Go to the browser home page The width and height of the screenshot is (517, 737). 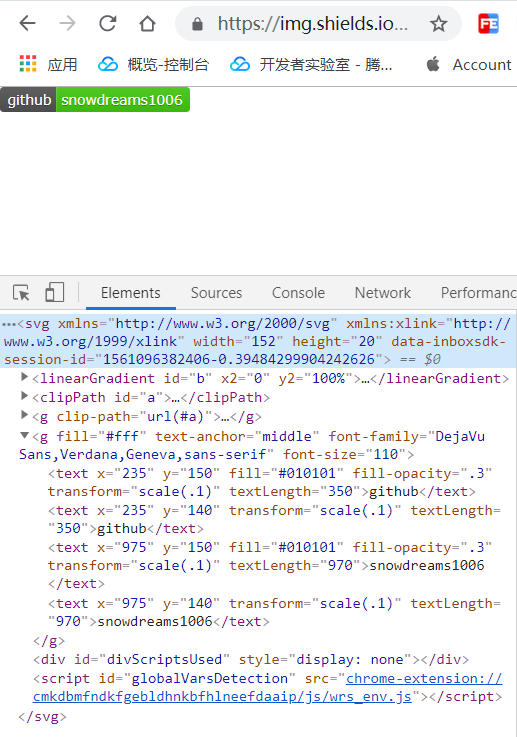148,23
